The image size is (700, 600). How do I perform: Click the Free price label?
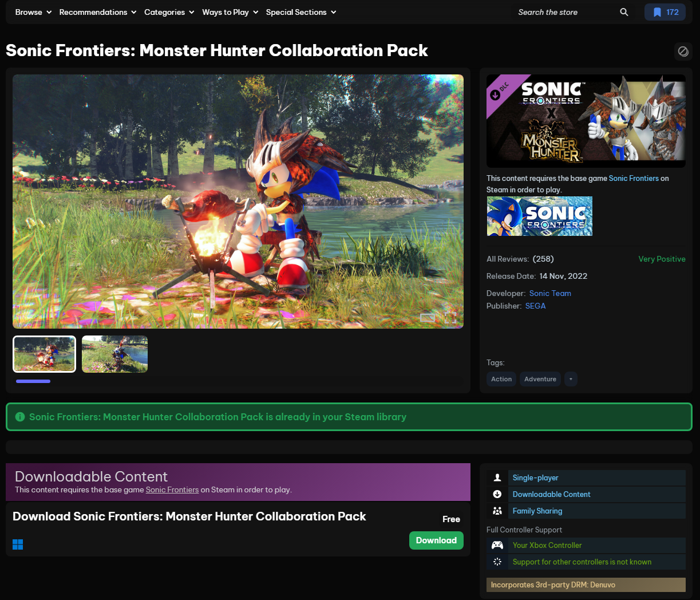pyautogui.click(x=451, y=519)
